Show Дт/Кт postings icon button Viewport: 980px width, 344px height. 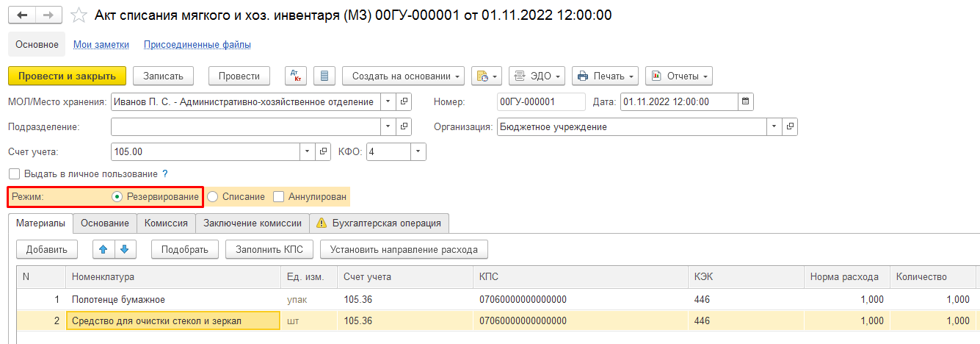pos(295,76)
